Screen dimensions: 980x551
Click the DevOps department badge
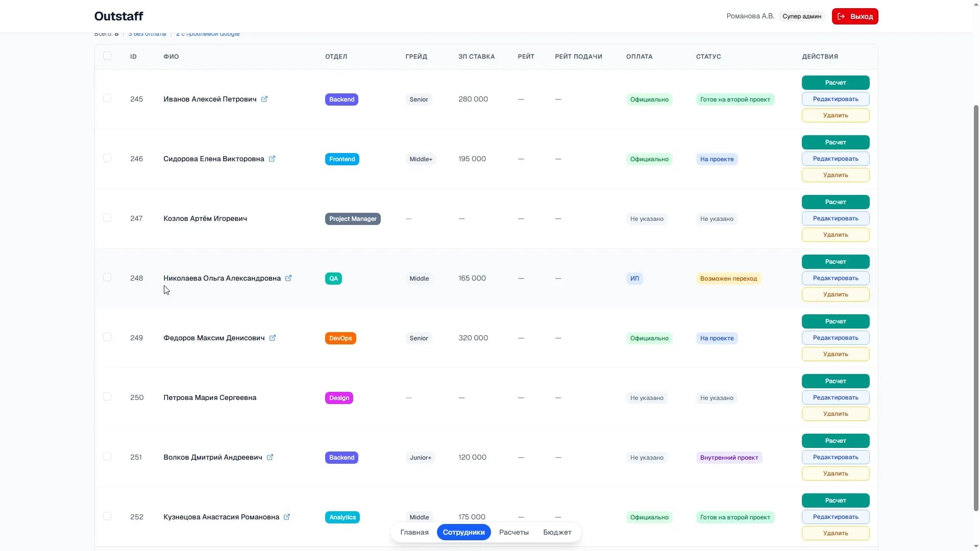340,338
